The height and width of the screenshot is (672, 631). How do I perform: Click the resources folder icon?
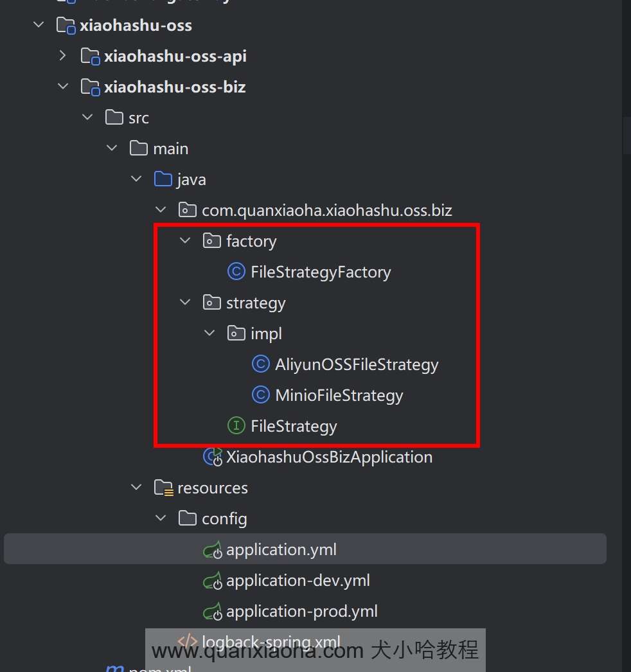164,488
